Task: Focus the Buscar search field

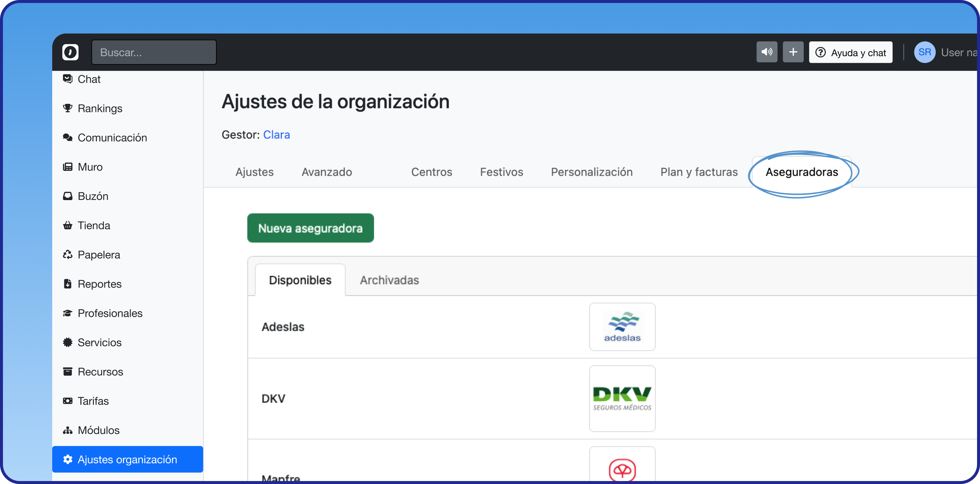Action: [154, 52]
